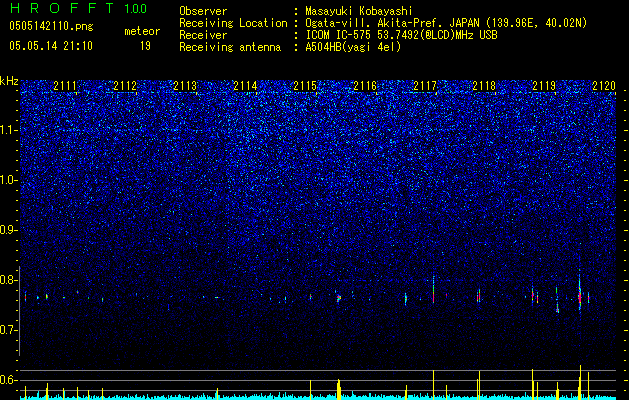
Task: Click time marker 2120
Action: [604, 86]
